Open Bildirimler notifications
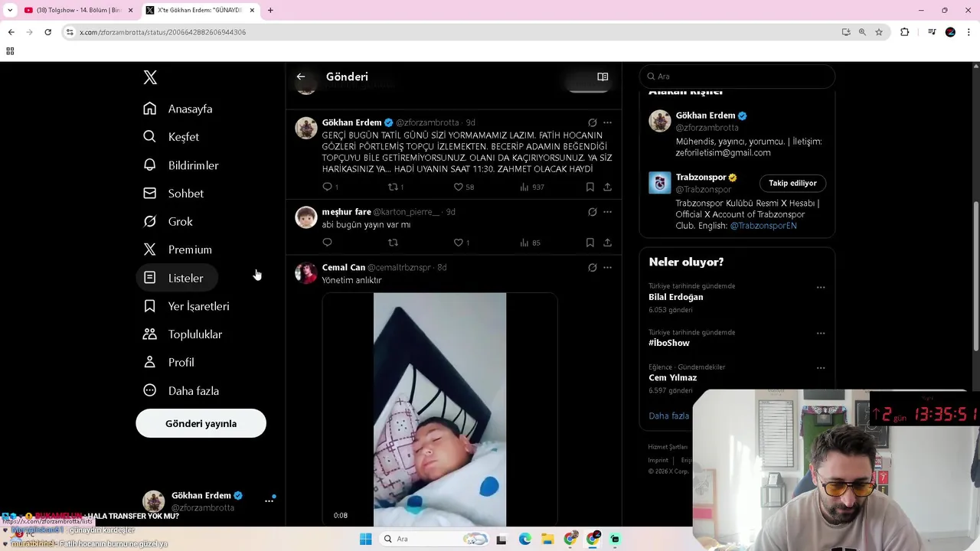Image resolution: width=980 pixels, height=551 pixels. (181, 165)
